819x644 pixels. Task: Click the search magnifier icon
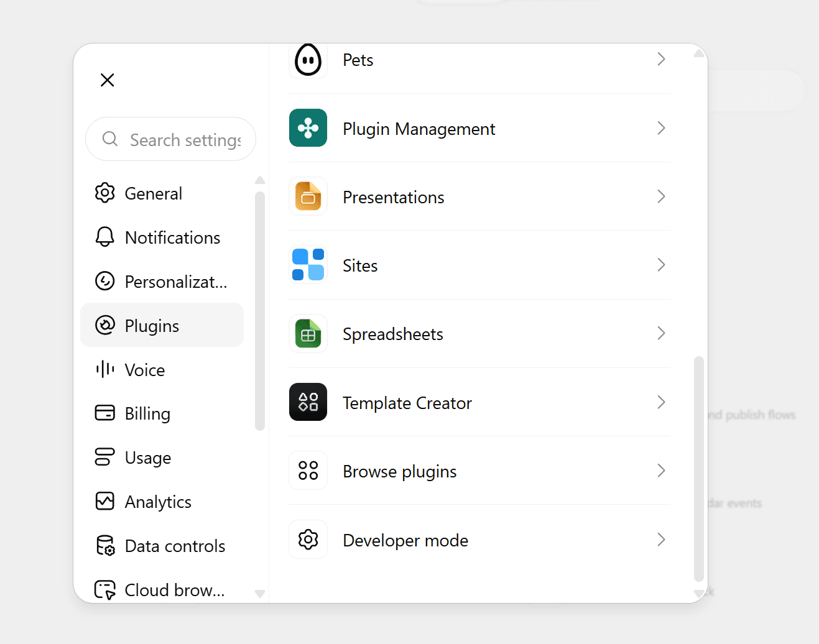110,139
